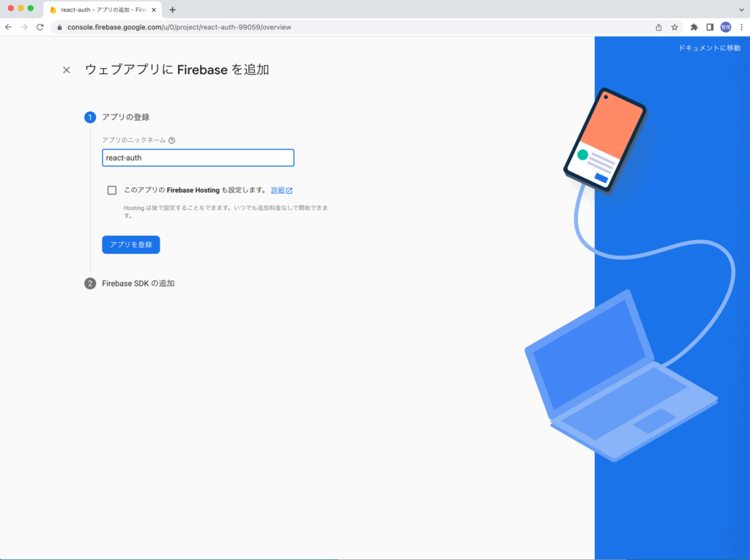Go back with the browser back arrow
750x560 pixels.
pyautogui.click(x=8, y=27)
